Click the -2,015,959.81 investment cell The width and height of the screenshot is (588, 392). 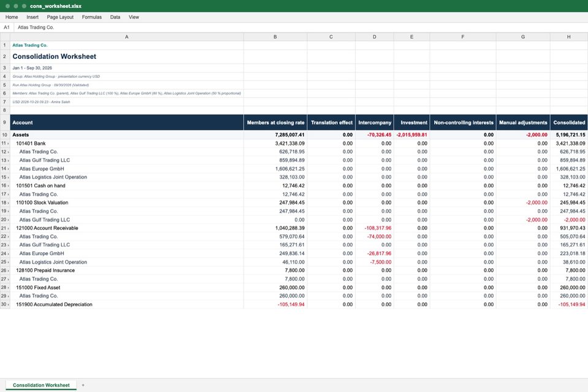(x=412, y=135)
